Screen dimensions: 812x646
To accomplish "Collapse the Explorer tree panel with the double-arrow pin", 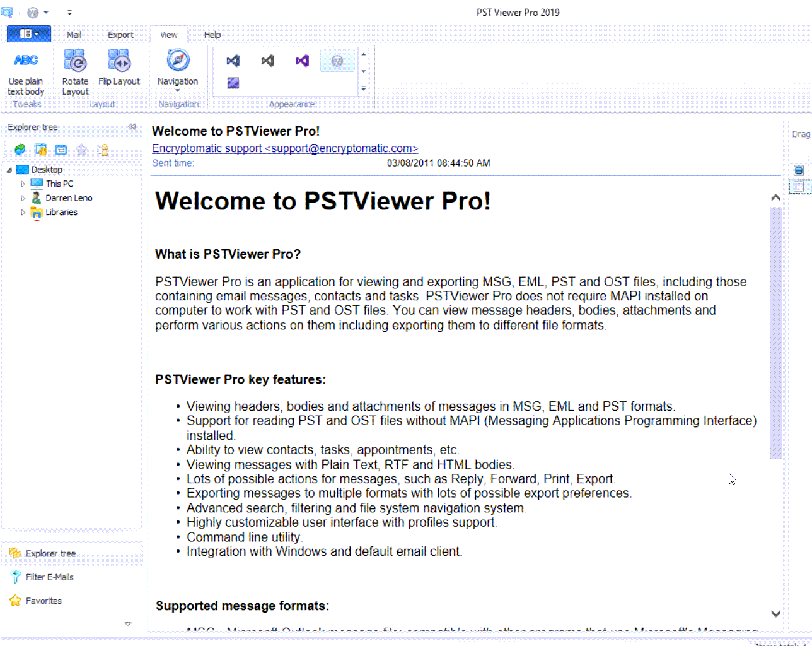I will (132, 127).
